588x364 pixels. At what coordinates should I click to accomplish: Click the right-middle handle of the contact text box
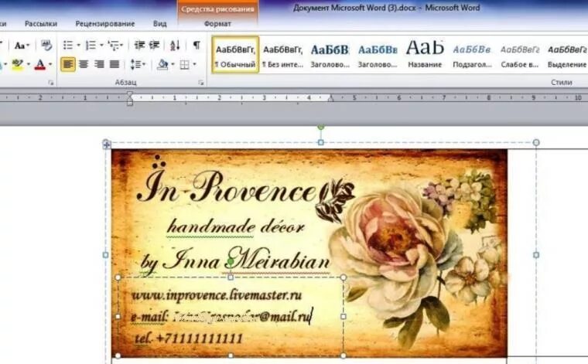pos(343,316)
